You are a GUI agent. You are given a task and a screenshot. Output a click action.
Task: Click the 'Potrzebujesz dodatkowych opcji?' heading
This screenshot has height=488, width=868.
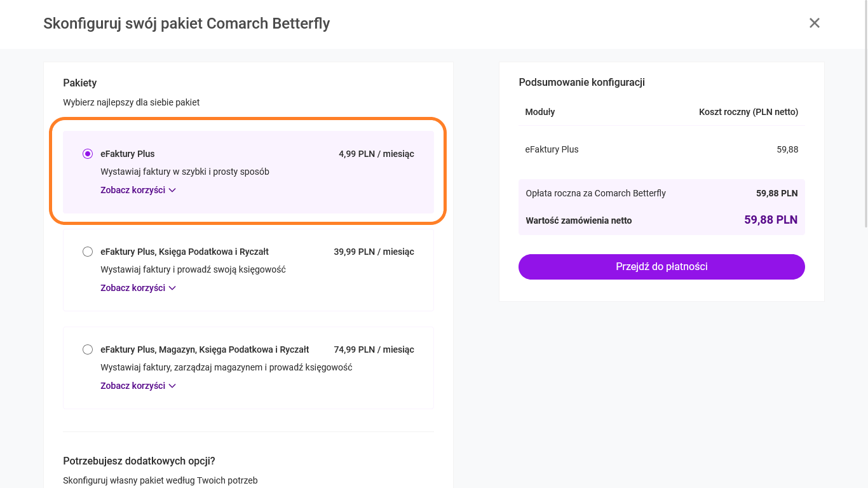coord(139,461)
